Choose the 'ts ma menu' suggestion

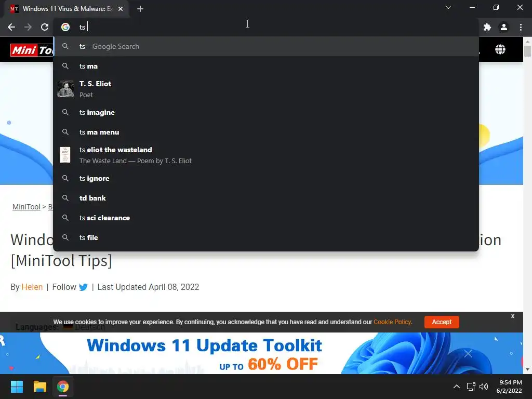pyautogui.click(x=266, y=132)
